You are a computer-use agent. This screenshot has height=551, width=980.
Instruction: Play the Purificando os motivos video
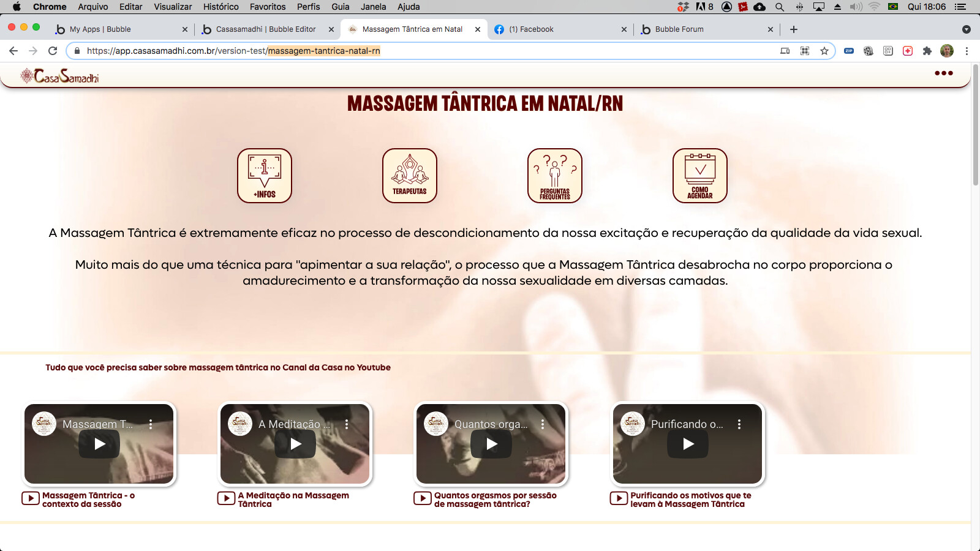688,444
